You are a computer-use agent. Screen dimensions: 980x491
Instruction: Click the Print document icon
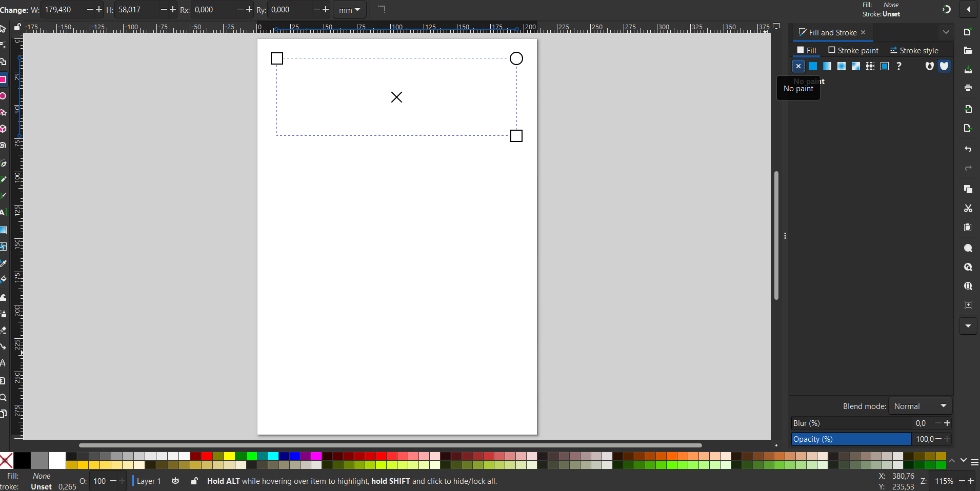[968, 88]
